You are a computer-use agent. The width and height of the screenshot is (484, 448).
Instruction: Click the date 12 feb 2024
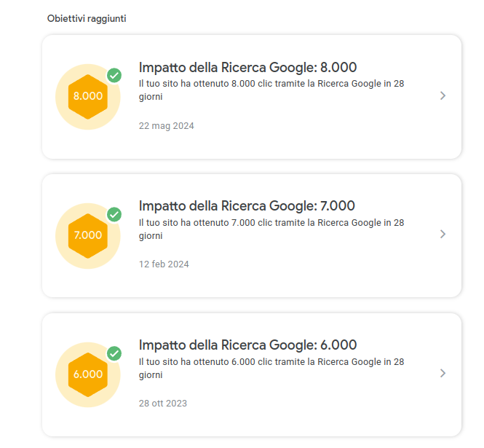(164, 264)
